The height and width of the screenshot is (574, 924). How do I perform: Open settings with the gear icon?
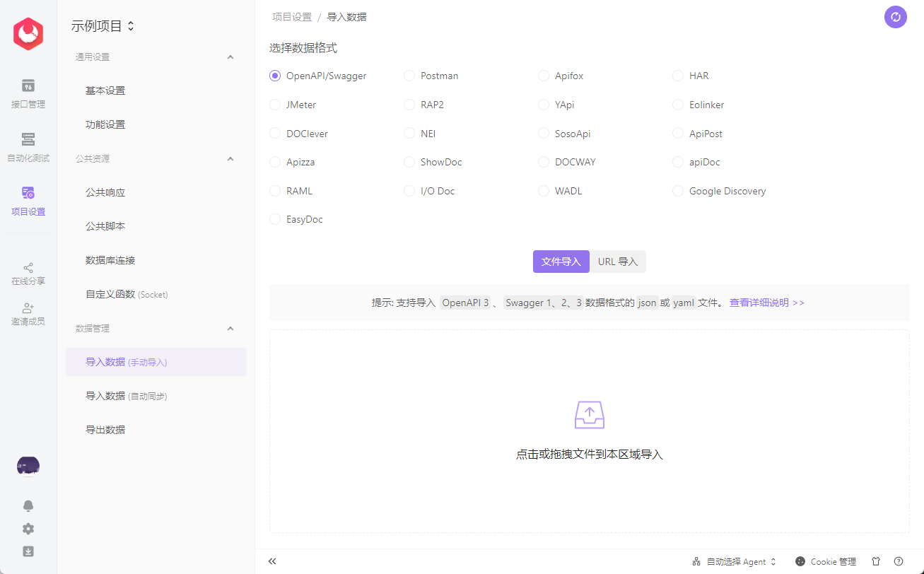[x=28, y=529]
